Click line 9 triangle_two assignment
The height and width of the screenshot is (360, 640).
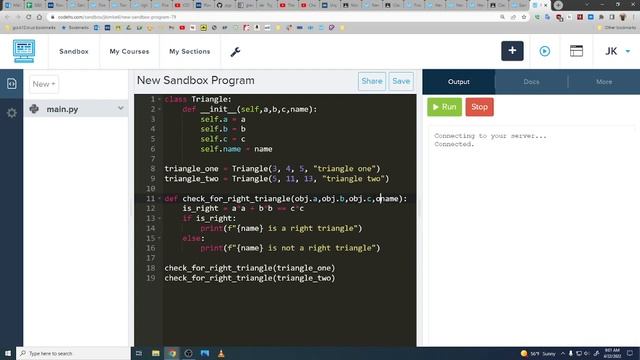pyautogui.click(x=277, y=179)
